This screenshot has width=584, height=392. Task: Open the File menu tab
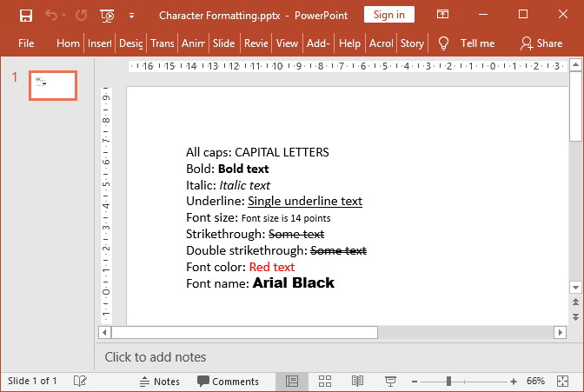26,43
